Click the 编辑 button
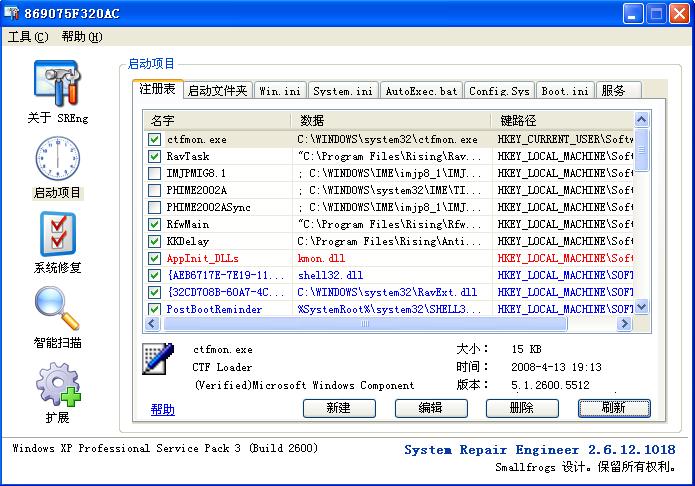The image size is (695, 486). (431, 408)
